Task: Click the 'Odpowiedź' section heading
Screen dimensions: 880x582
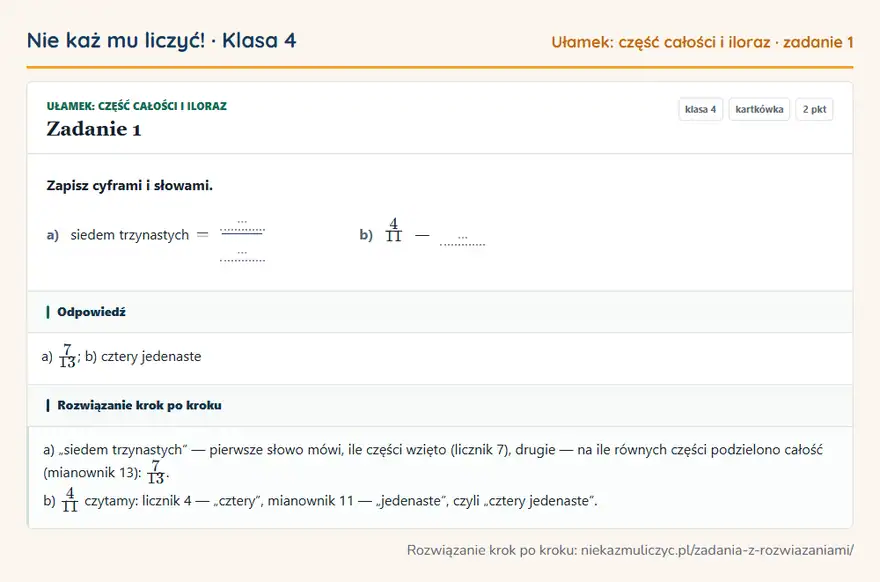Action: coord(91,312)
